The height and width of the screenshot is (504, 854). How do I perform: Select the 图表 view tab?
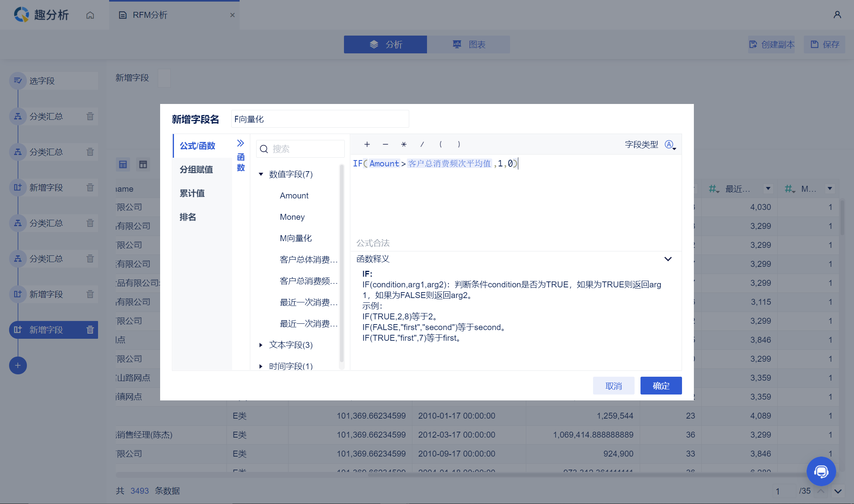(469, 44)
